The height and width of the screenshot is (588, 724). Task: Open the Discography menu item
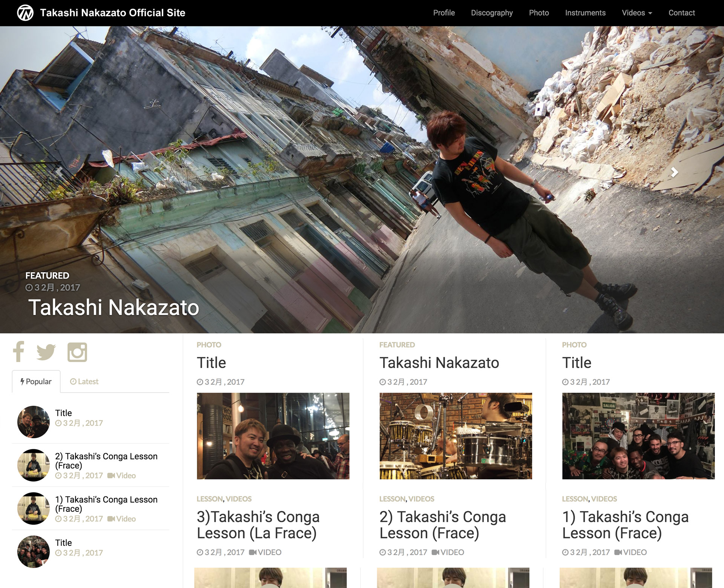pyautogui.click(x=492, y=13)
